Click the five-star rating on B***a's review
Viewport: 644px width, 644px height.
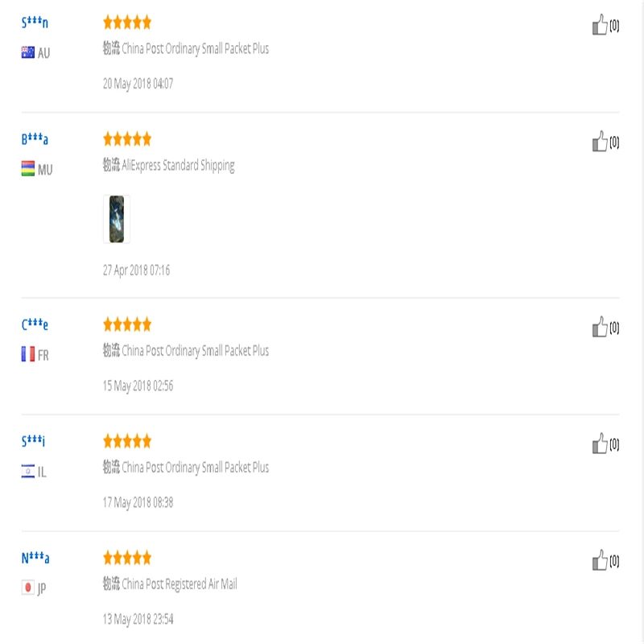point(127,139)
